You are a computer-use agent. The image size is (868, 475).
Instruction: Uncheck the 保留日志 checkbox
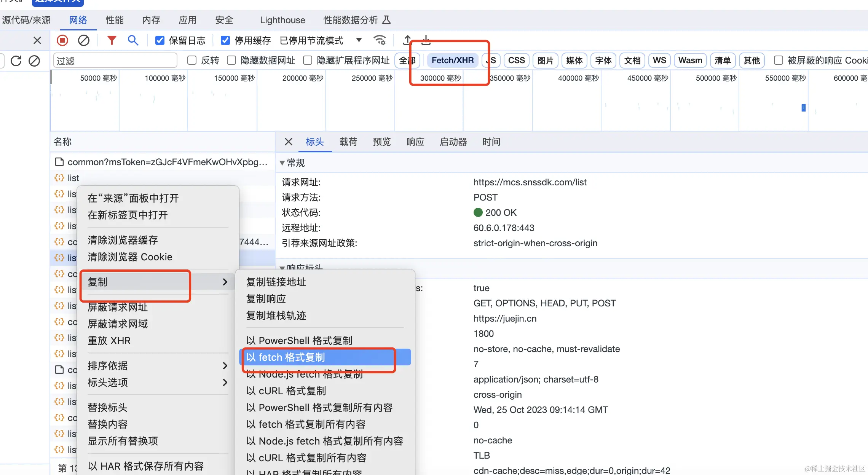[160, 40]
